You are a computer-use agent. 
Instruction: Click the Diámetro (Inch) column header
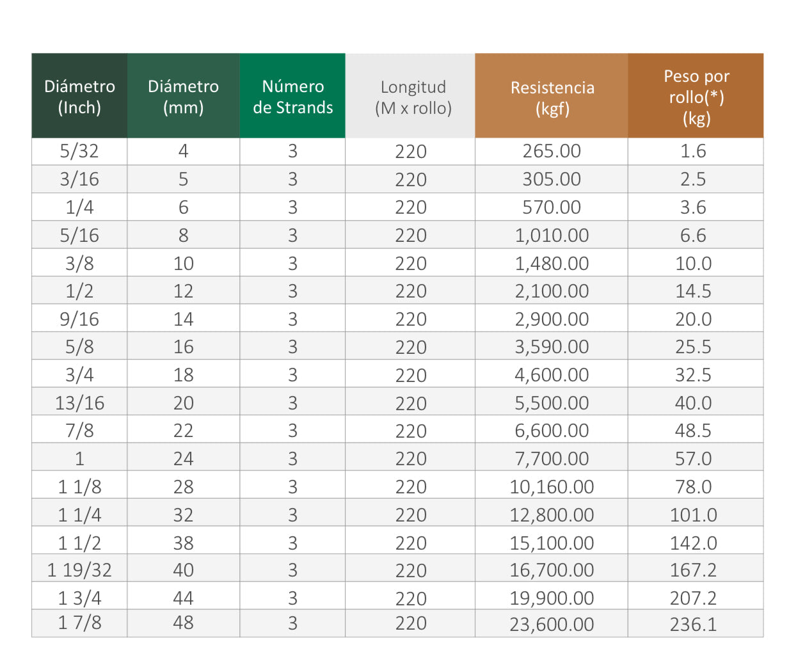click(79, 97)
